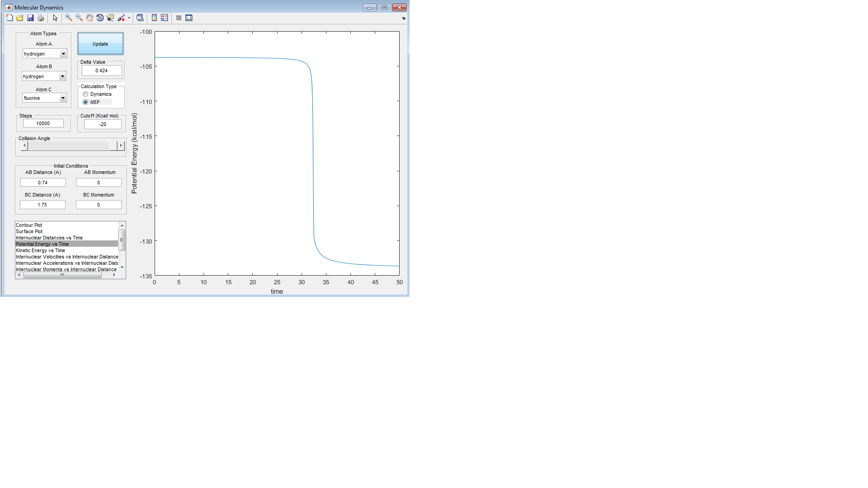Click the Zoom In magnifier tool
This screenshot has height=488, width=868.
69,18
